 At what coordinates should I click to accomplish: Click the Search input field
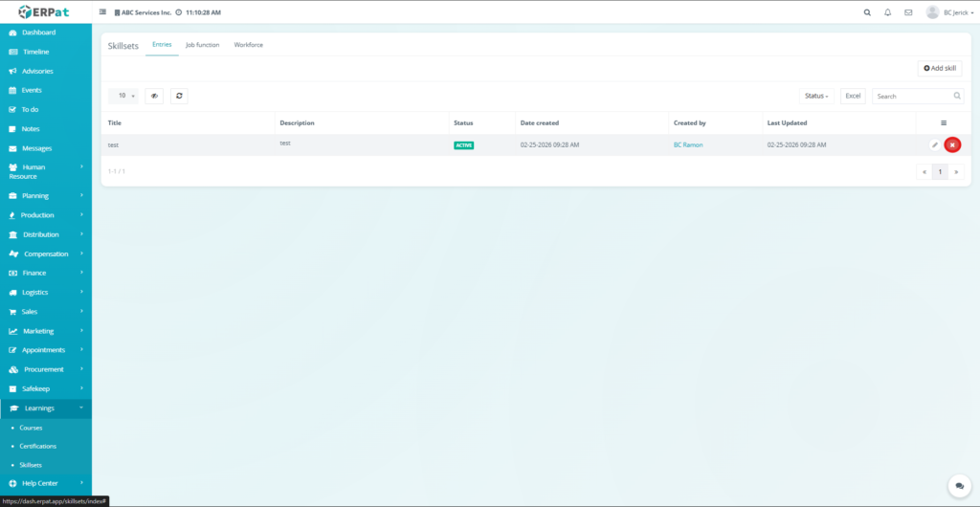tap(912, 96)
